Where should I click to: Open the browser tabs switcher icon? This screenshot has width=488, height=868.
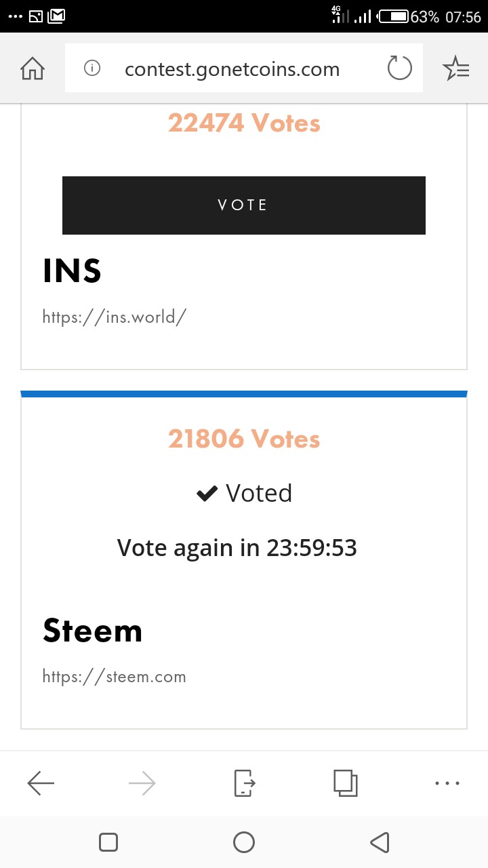[346, 783]
